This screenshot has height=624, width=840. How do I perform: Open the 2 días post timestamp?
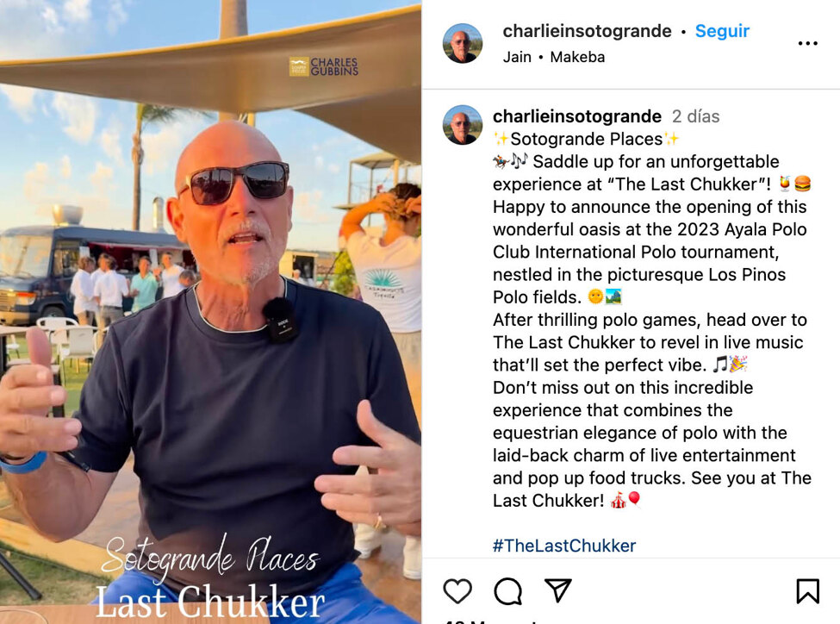point(695,116)
